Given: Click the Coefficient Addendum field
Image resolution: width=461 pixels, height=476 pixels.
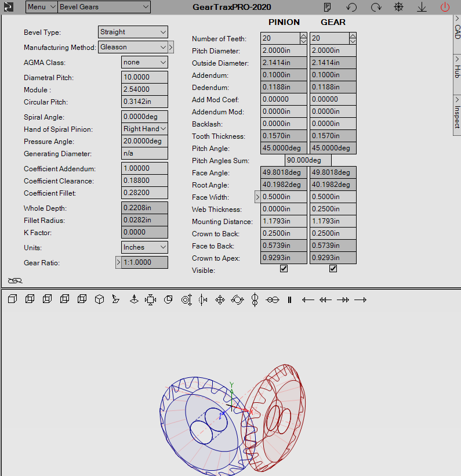Looking at the screenshot, I should tap(144, 168).
